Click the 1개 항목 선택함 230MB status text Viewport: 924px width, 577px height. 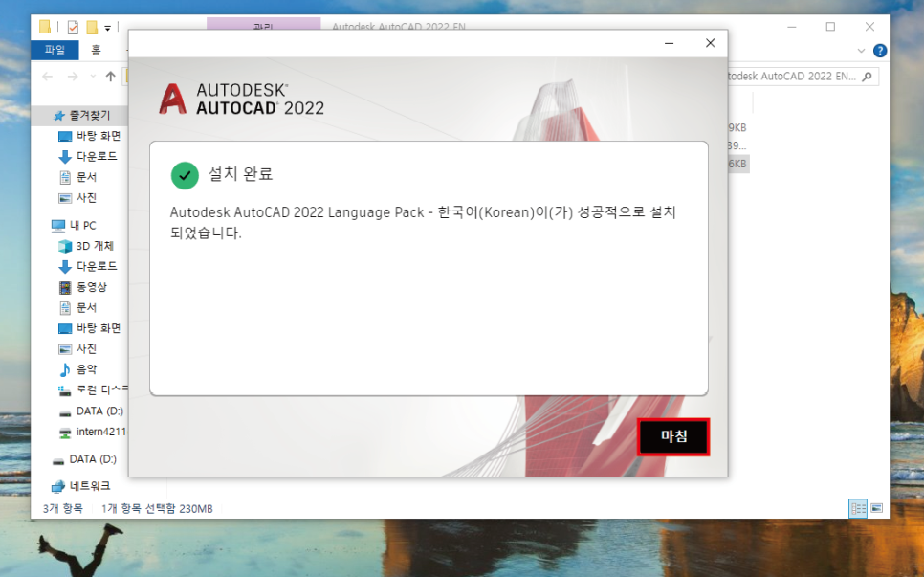[157, 509]
